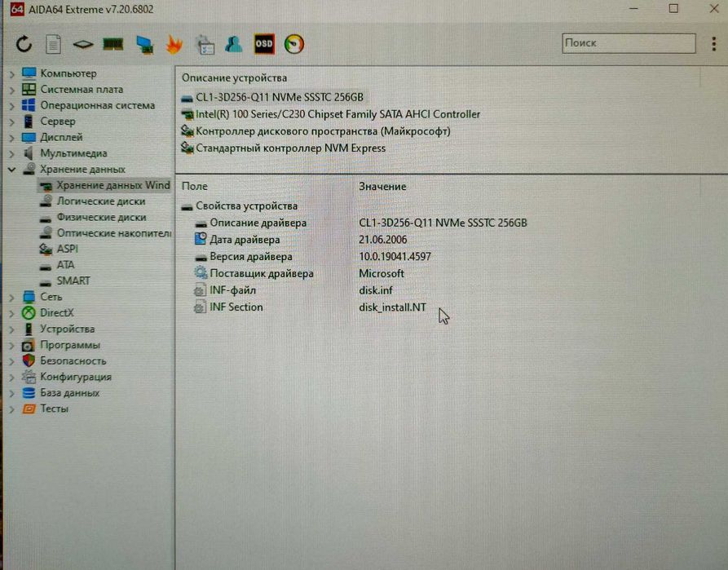728x570 pixels.
Task: Click the Windows logo icon for Операционная система
Action: point(29,105)
